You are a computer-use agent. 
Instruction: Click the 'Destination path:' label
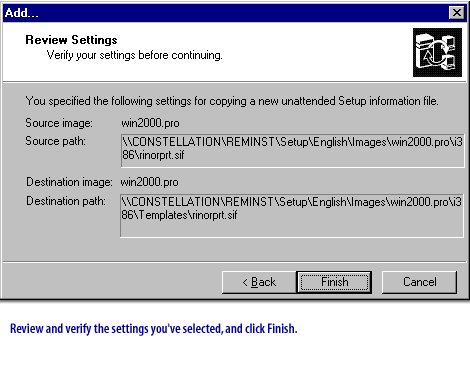coord(66,201)
